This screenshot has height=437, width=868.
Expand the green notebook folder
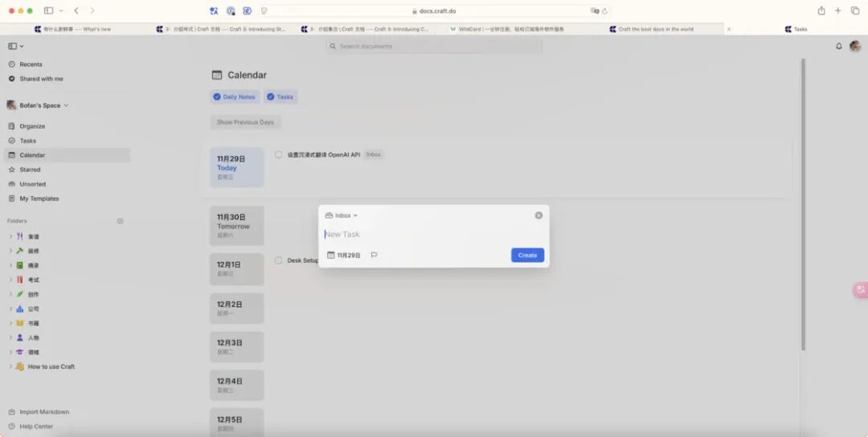pyautogui.click(x=10, y=265)
